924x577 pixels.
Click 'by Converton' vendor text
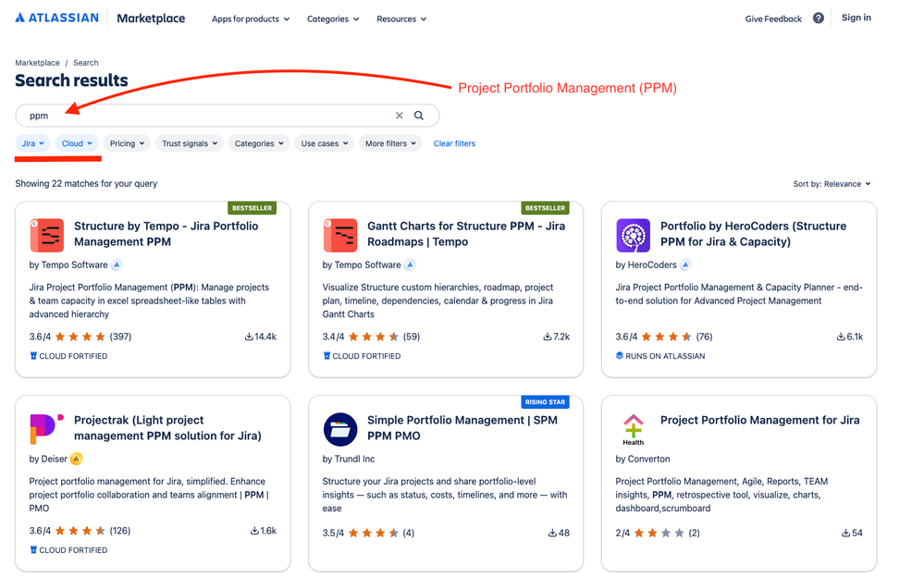[642, 460]
